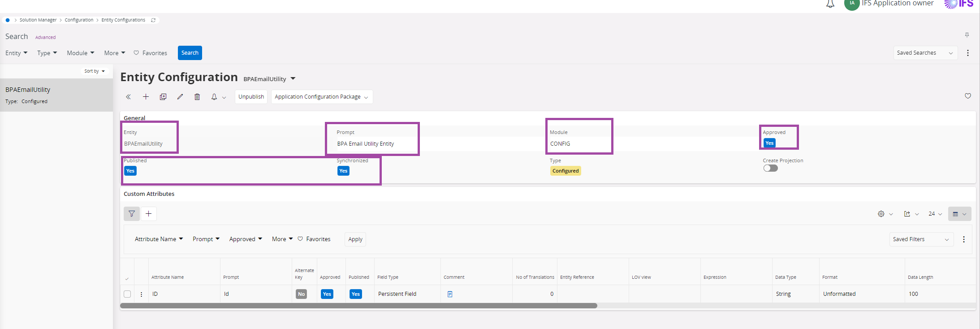Click the plus icon to add new entity
The image size is (980, 329).
146,97
